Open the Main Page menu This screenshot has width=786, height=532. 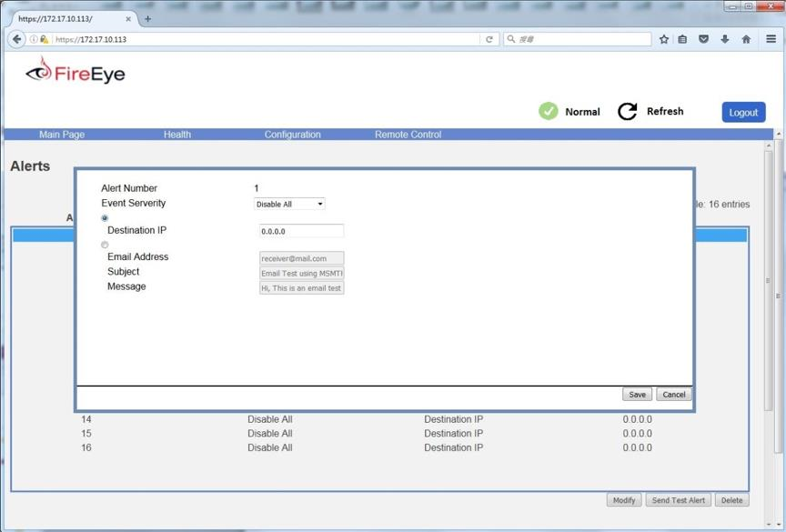click(62, 135)
